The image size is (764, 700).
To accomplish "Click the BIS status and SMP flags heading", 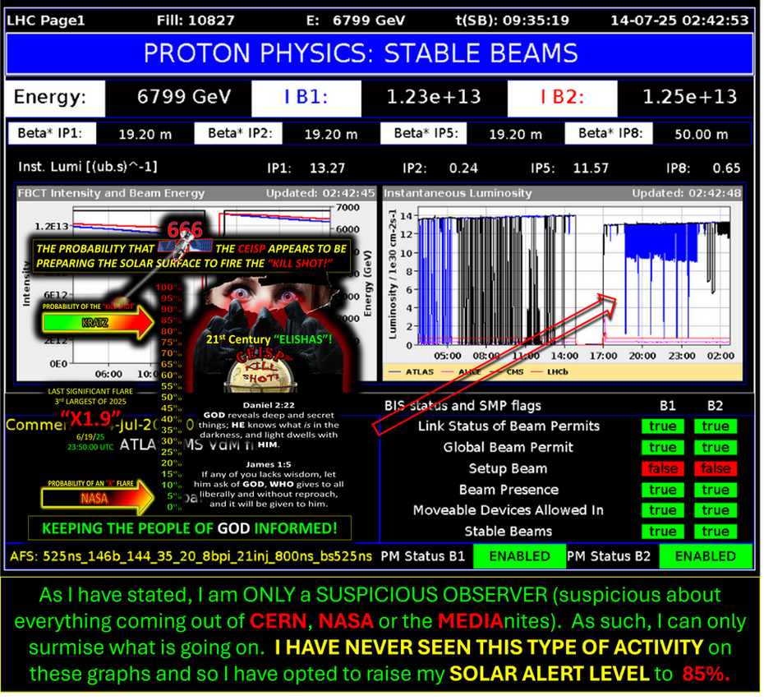I will click(463, 406).
